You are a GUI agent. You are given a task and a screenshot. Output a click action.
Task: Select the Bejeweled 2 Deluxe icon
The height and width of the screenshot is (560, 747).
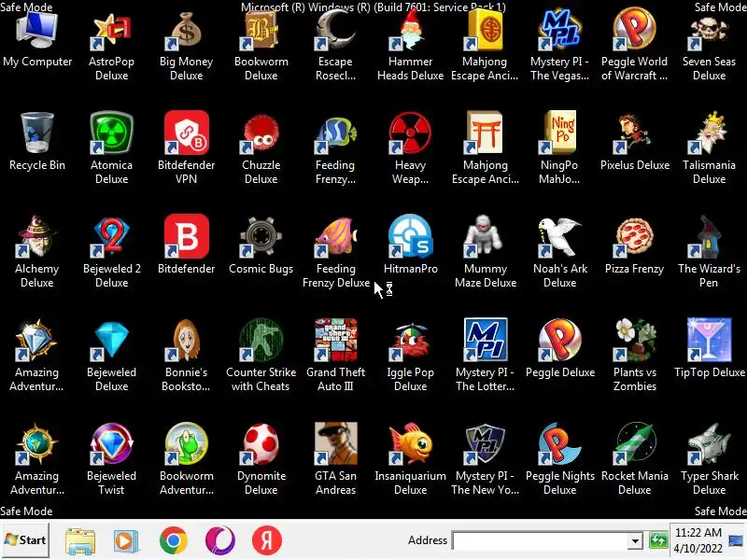pyautogui.click(x=111, y=251)
